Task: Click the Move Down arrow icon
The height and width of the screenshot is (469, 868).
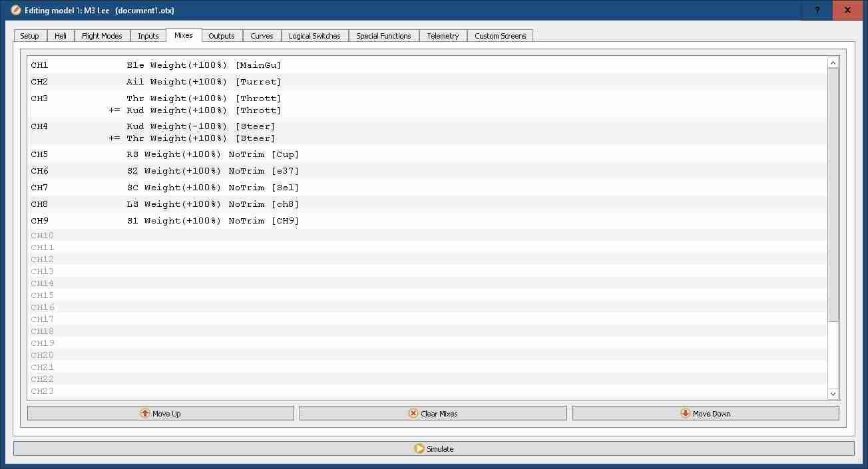Action: pyautogui.click(x=685, y=414)
